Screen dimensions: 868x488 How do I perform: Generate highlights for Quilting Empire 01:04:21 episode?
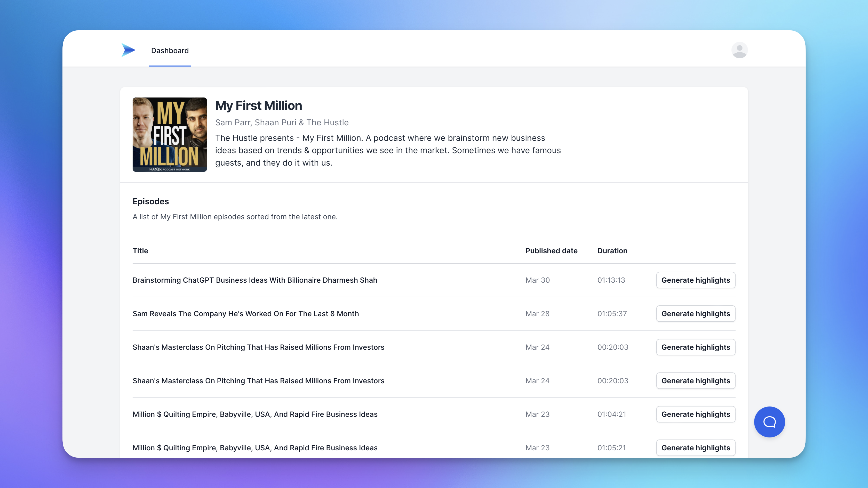click(696, 414)
